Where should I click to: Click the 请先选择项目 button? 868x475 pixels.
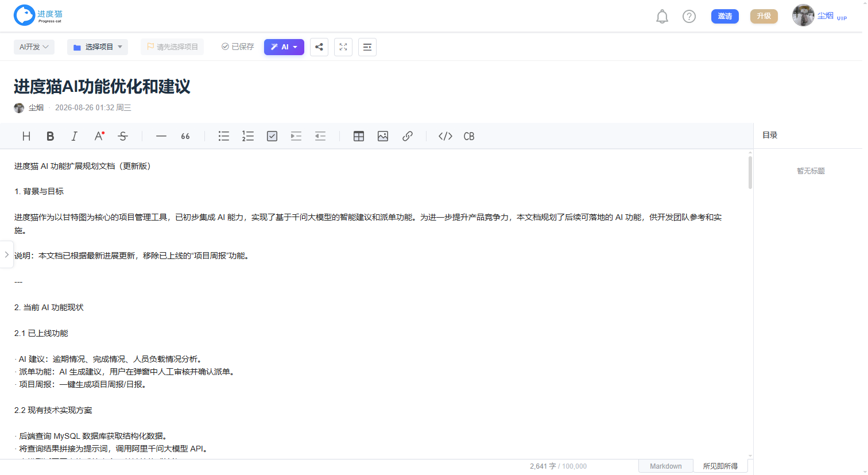[172, 47]
